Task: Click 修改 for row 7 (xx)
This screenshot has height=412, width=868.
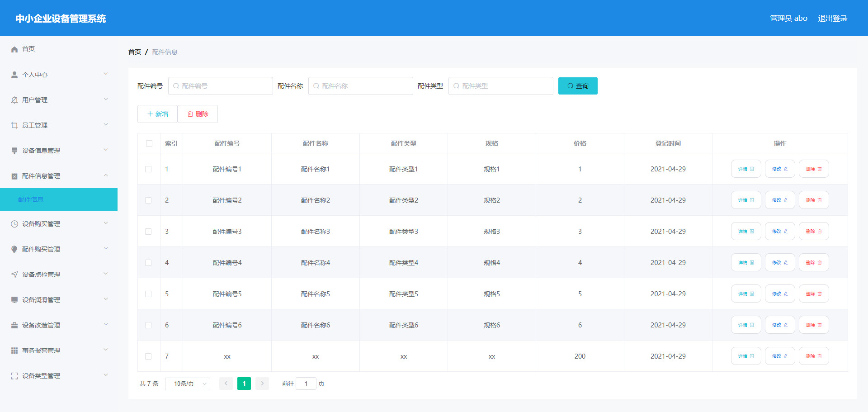Action: tap(780, 356)
